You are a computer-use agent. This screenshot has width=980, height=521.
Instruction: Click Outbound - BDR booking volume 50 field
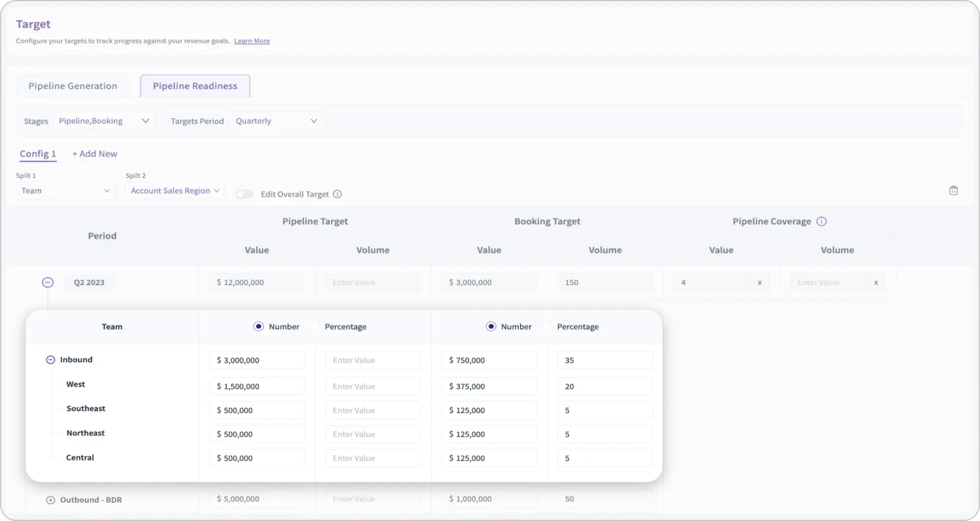(605, 499)
